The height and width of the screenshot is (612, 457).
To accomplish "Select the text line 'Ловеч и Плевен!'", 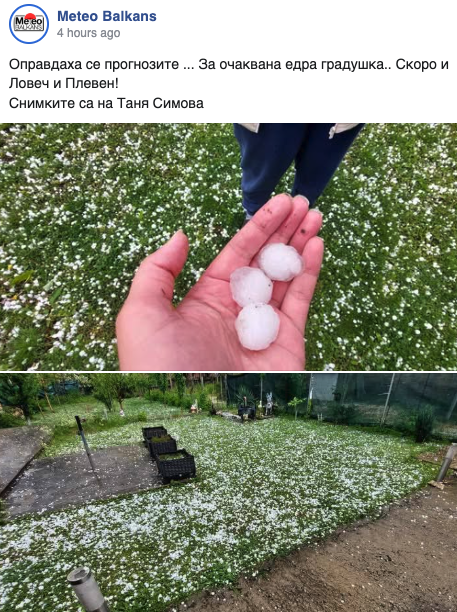I will [64, 84].
